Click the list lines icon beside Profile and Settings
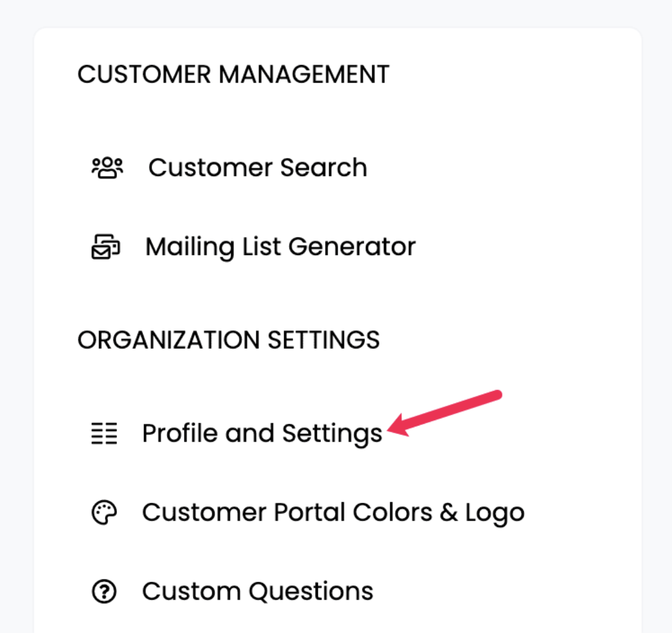 (104, 433)
